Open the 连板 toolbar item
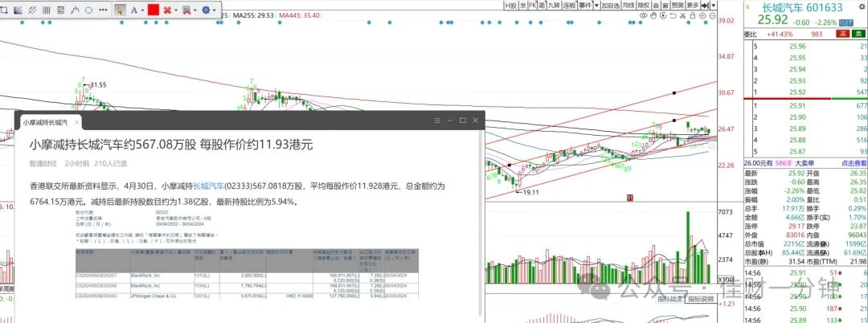The image size is (868, 323). coord(569,6)
